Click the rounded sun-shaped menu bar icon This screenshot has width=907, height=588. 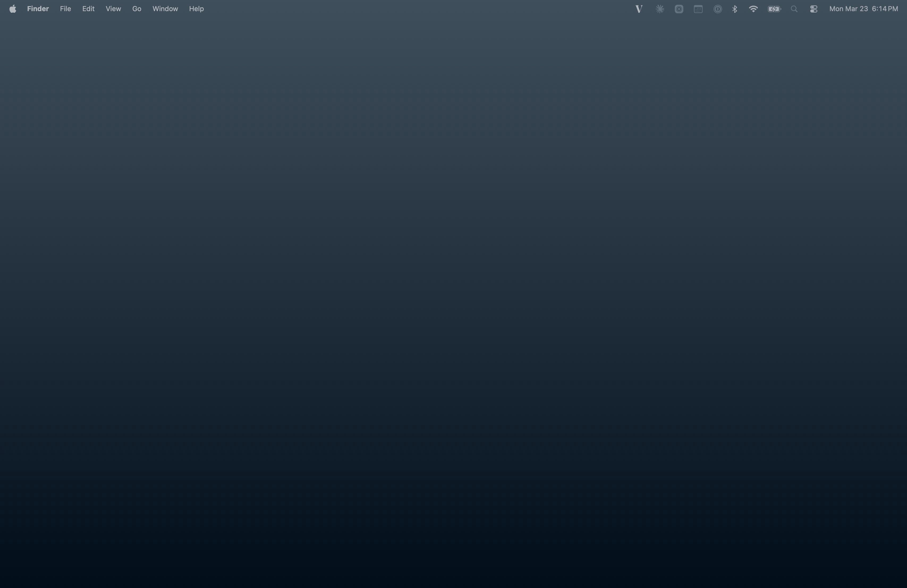(x=679, y=8)
